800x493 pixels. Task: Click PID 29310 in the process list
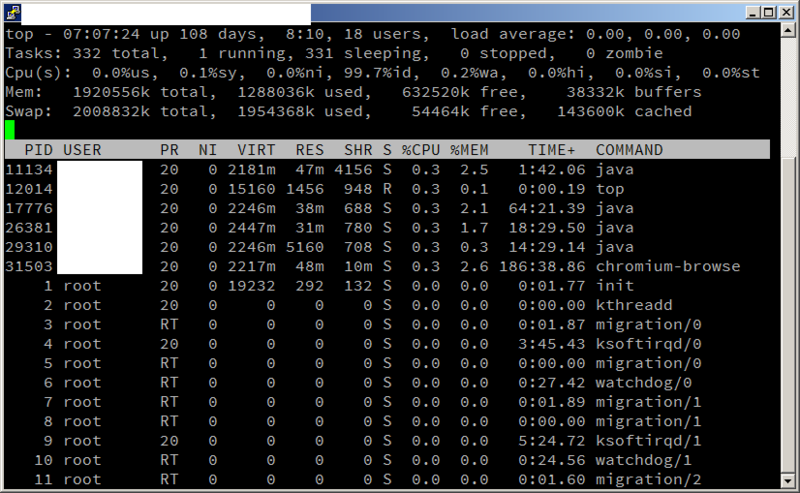[x=29, y=247]
